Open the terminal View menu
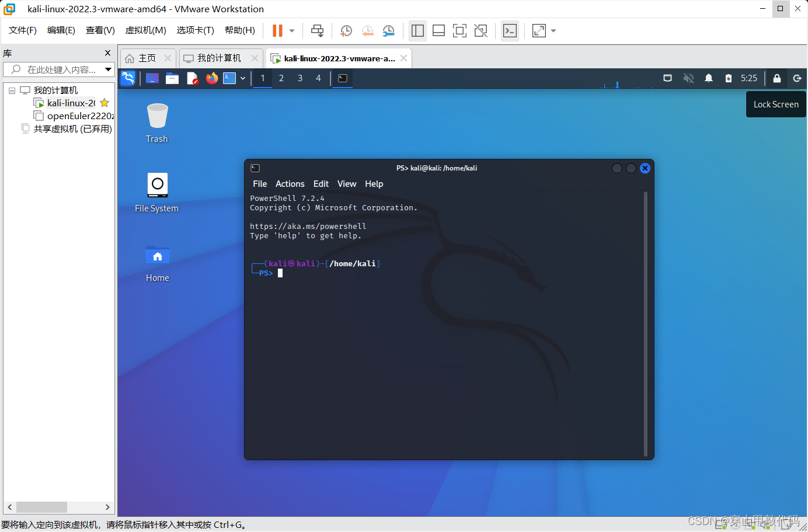Image resolution: width=808 pixels, height=532 pixels. (x=347, y=184)
